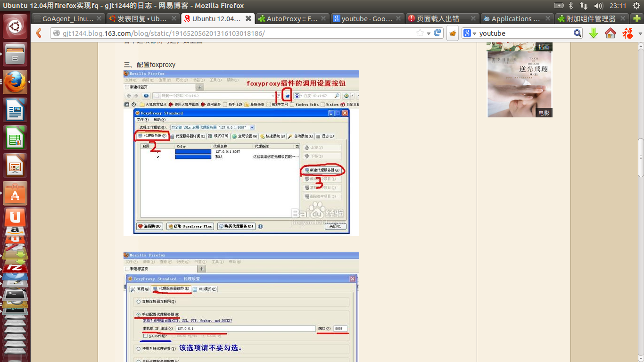
Task: Select 直接连接到互联网 radio in proxy settings image
Action: click(x=138, y=301)
